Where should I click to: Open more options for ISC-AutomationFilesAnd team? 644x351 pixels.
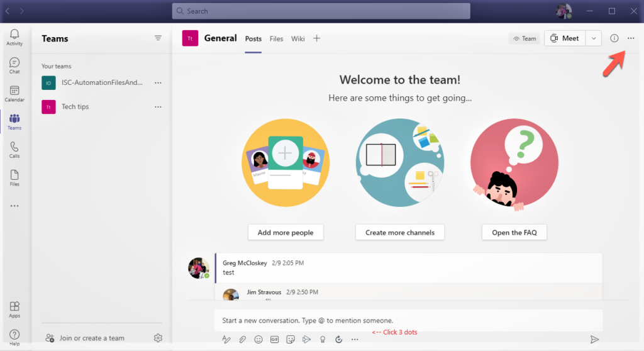coord(158,82)
